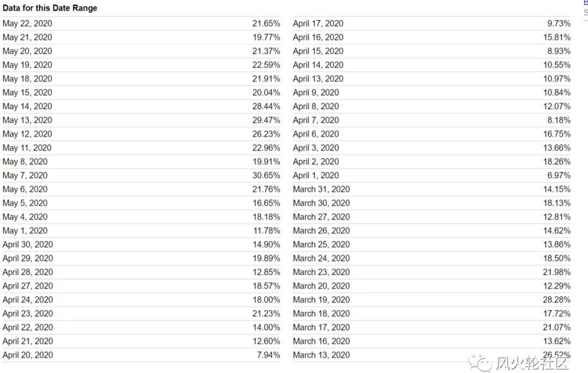The image size is (588, 373).
Task: Click the 7.94% value for April 20
Action: [x=268, y=355]
